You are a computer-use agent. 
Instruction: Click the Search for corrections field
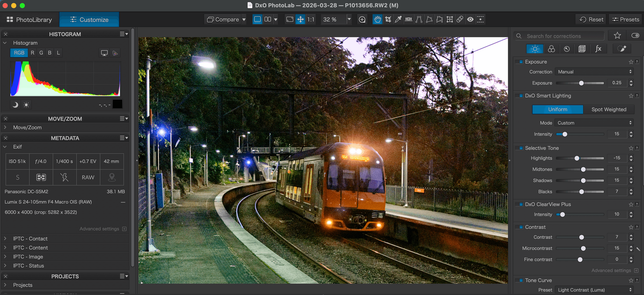[x=560, y=35]
